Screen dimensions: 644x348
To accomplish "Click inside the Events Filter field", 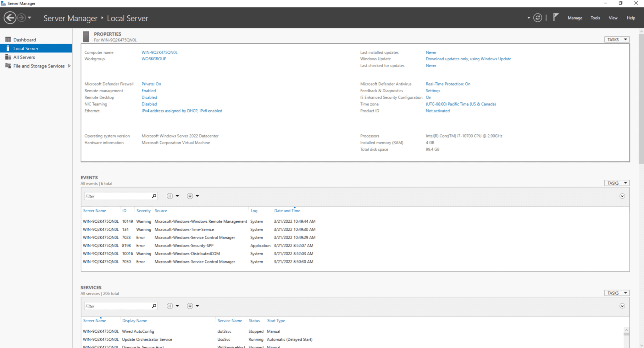I will click(x=118, y=196).
